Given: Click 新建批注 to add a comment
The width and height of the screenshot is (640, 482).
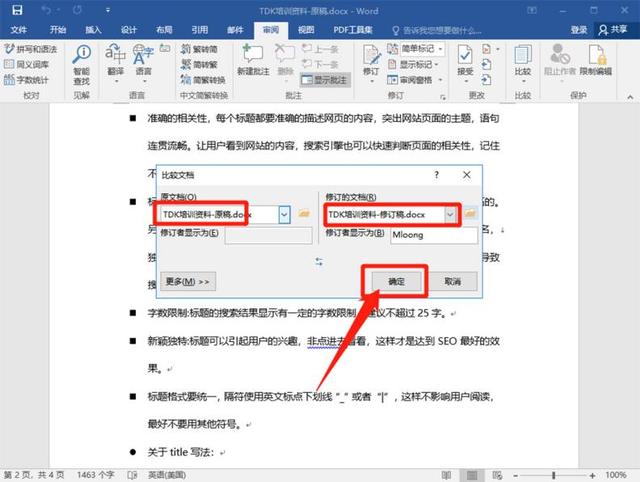Looking at the screenshot, I should (253, 60).
